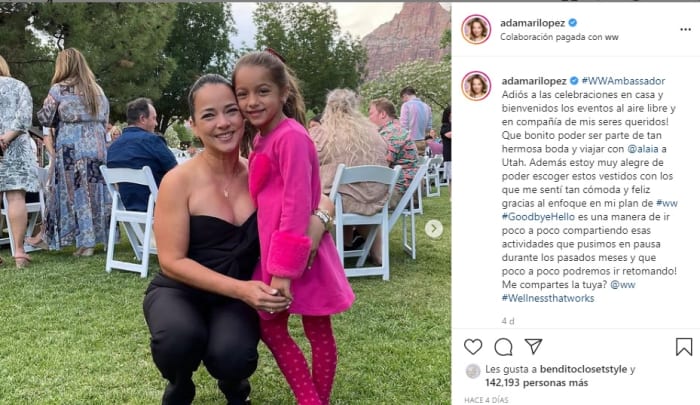Open the #Wellnessthatworks hashtag
Image resolution: width=700 pixels, height=405 pixels.
[548, 298]
